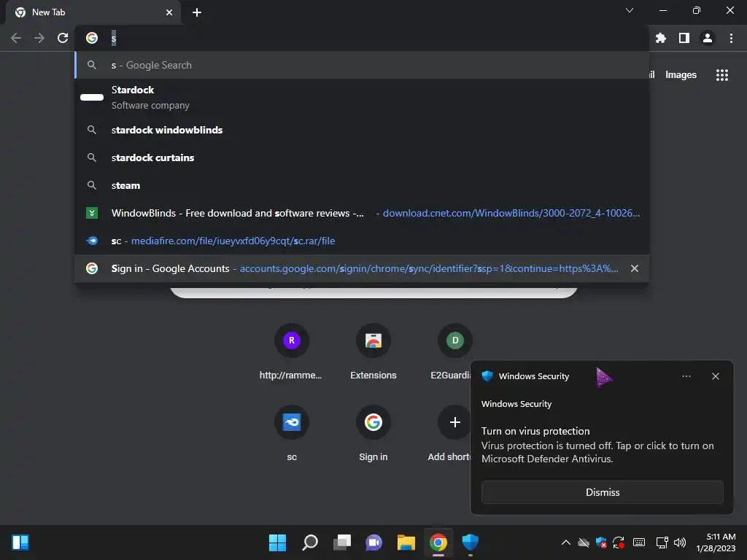This screenshot has height=560, width=747.
Task: Click the OneDrive cloud tray icon
Action: [584, 542]
